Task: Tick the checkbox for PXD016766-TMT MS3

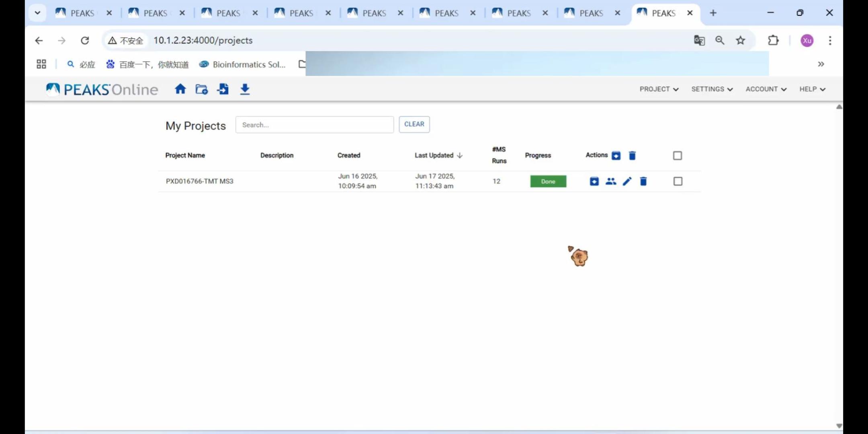Action: 678,181
